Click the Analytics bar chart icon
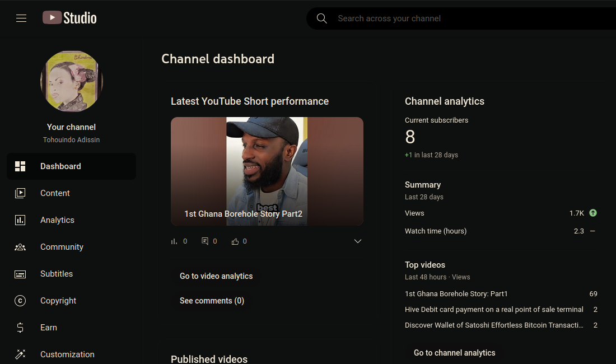The width and height of the screenshot is (616, 364). point(20,220)
